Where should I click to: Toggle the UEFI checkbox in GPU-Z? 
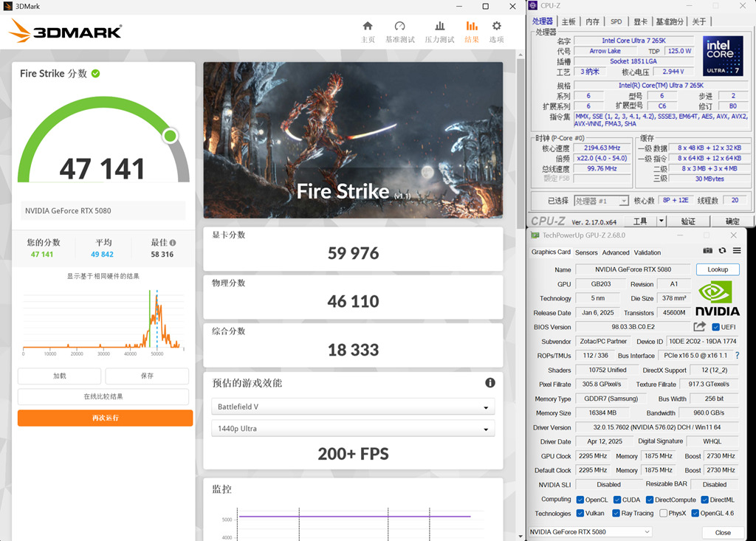[x=715, y=327]
